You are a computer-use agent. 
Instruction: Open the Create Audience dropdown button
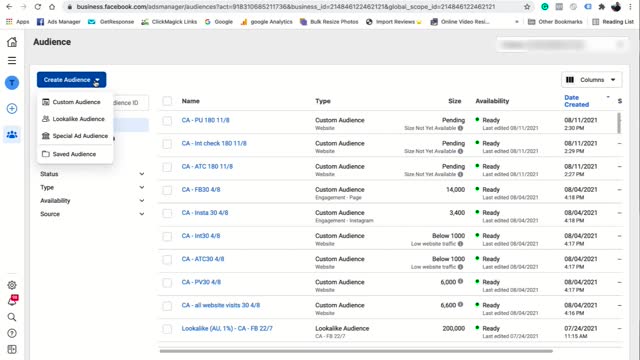coord(71,80)
